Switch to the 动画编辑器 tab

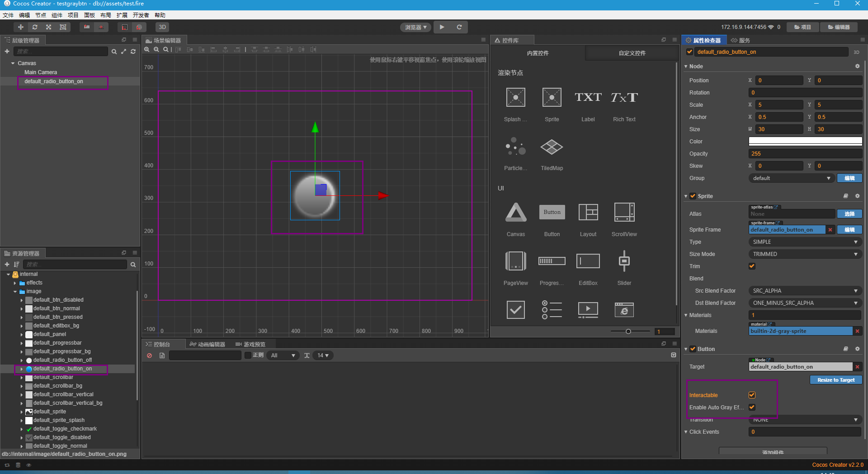208,344
